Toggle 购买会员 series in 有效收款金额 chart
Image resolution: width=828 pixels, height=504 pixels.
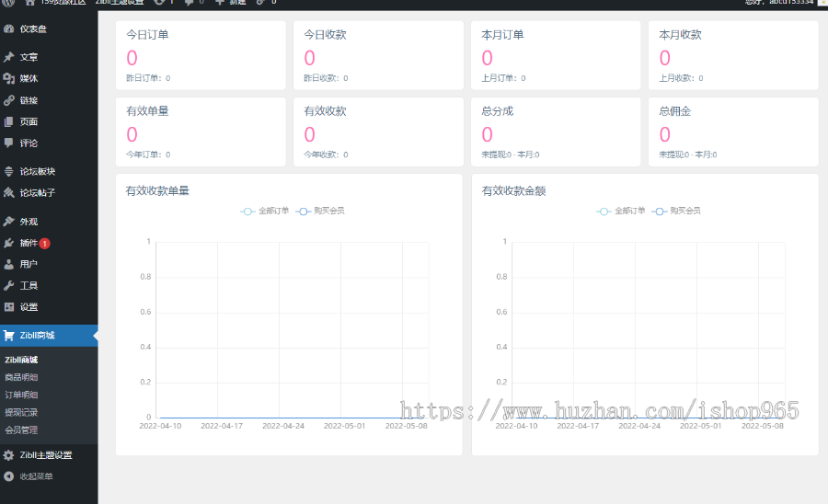[676, 212]
